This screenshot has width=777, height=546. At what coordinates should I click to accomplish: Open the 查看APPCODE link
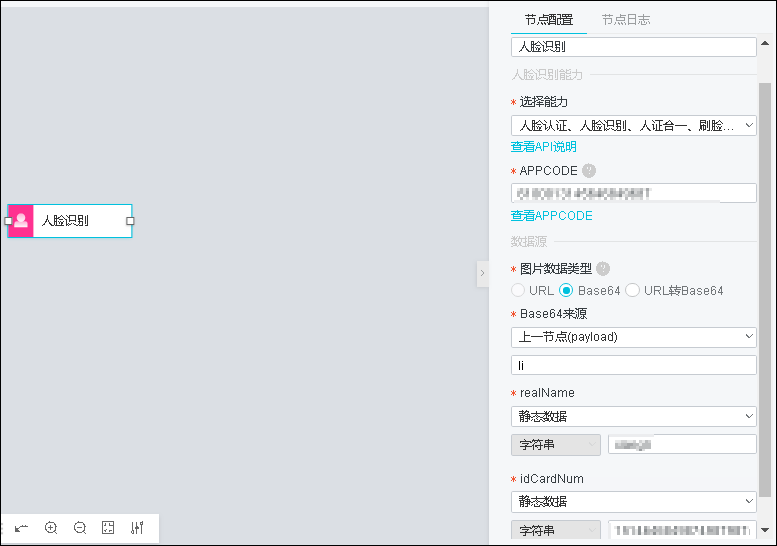pyautogui.click(x=552, y=216)
